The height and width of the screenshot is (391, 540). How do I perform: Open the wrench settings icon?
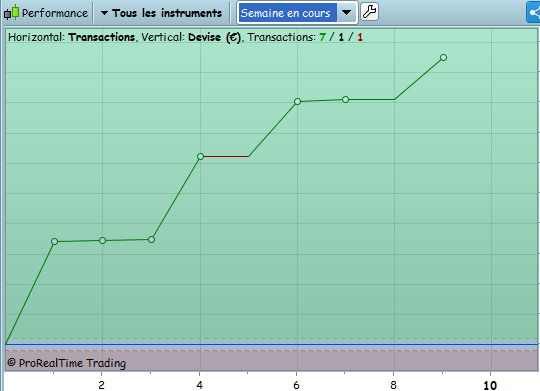pos(370,12)
